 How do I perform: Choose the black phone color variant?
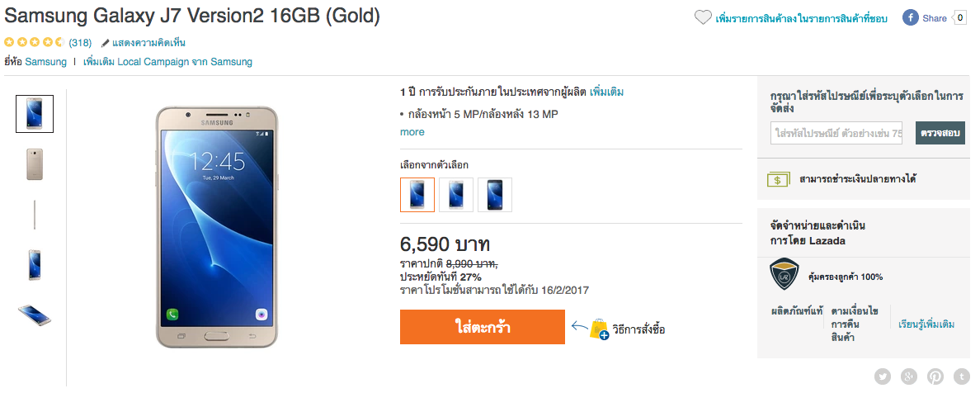pyautogui.click(x=495, y=195)
